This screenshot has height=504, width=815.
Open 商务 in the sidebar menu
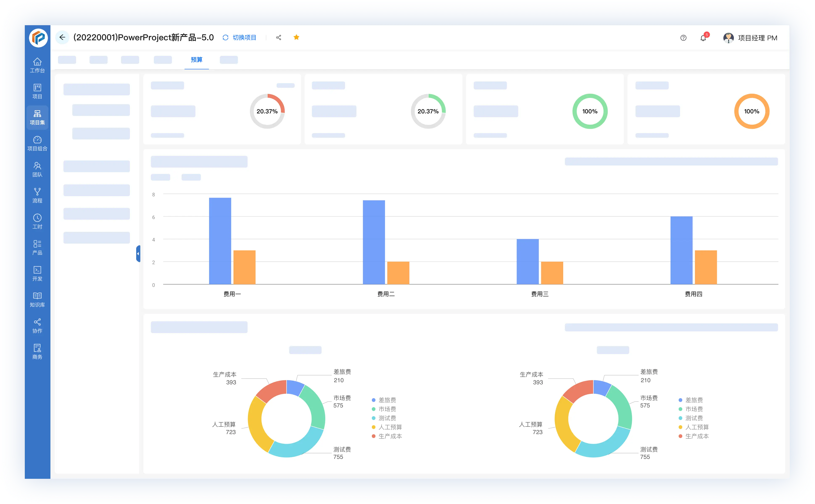pos(37,351)
